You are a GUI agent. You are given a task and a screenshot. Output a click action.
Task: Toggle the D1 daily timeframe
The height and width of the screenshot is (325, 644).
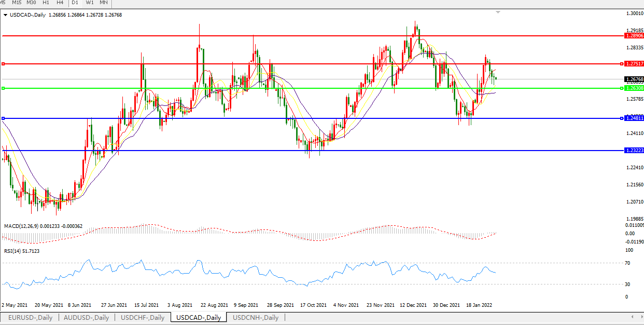coord(75,3)
